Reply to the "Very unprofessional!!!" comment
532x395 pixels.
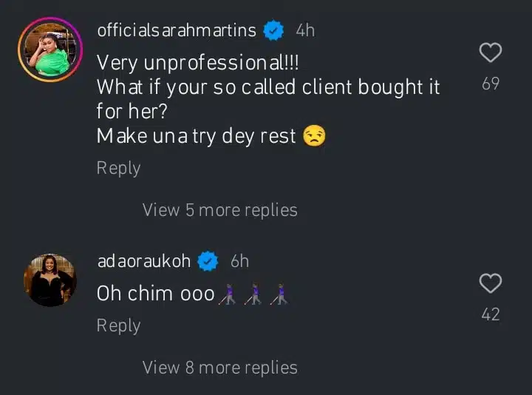point(118,168)
